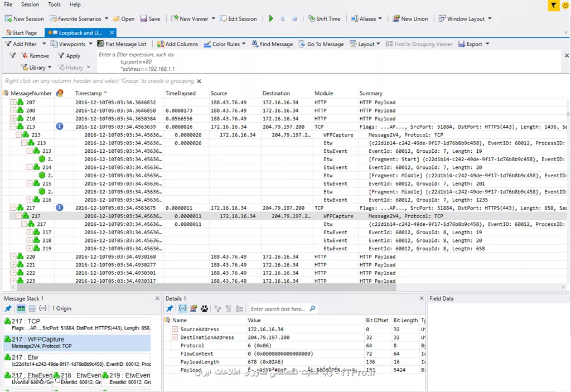Image resolution: width=571 pixels, height=392 pixels.
Task: Click the Edit Session button
Action: [238, 18]
